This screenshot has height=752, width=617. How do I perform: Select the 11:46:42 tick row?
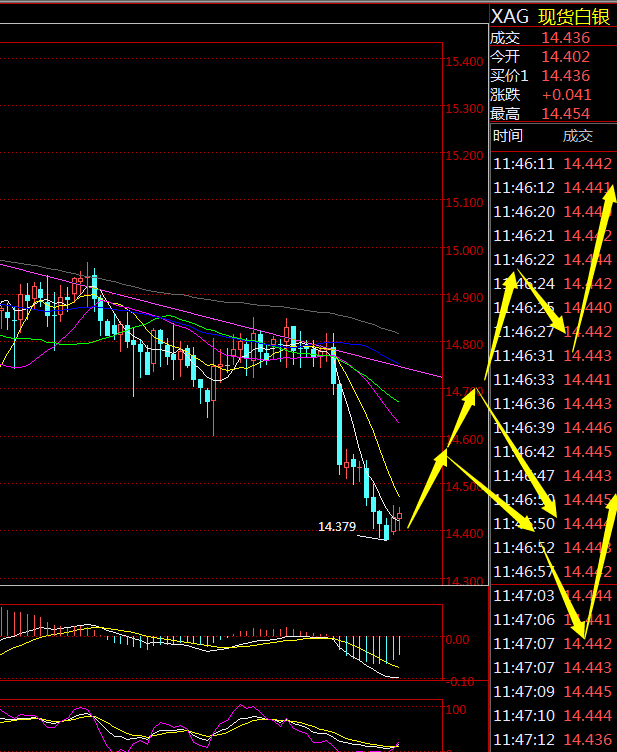point(553,451)
